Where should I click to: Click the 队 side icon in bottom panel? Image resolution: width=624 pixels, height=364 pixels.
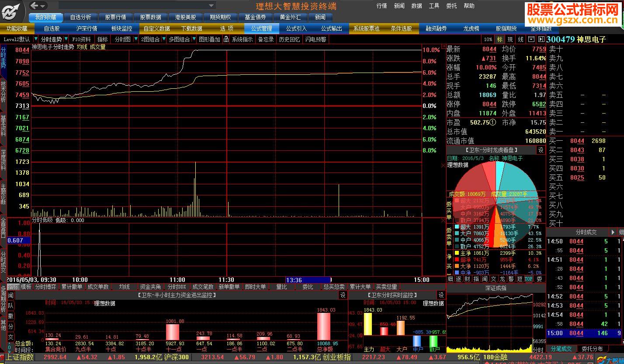coord(10,306)
